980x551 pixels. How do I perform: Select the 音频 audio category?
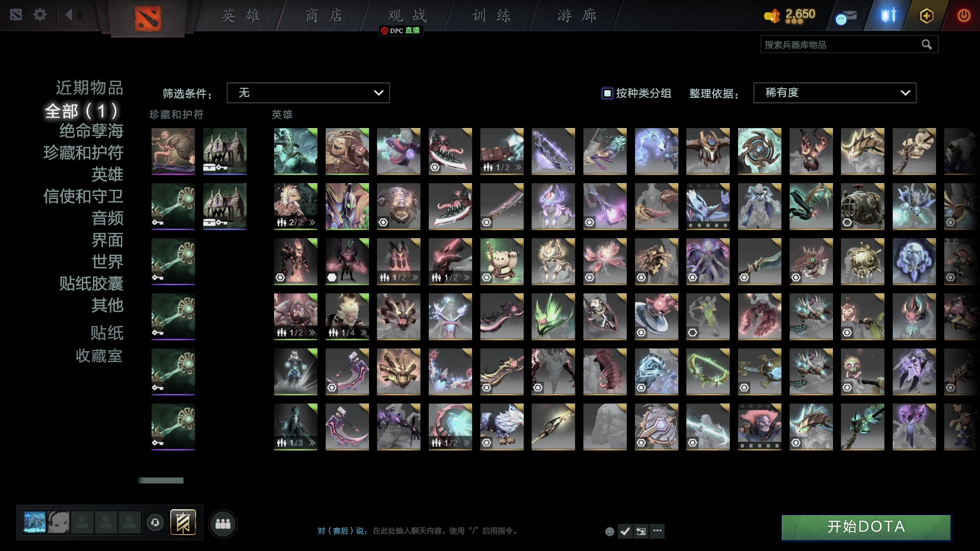pyautogui.click(x=107, y=218)
